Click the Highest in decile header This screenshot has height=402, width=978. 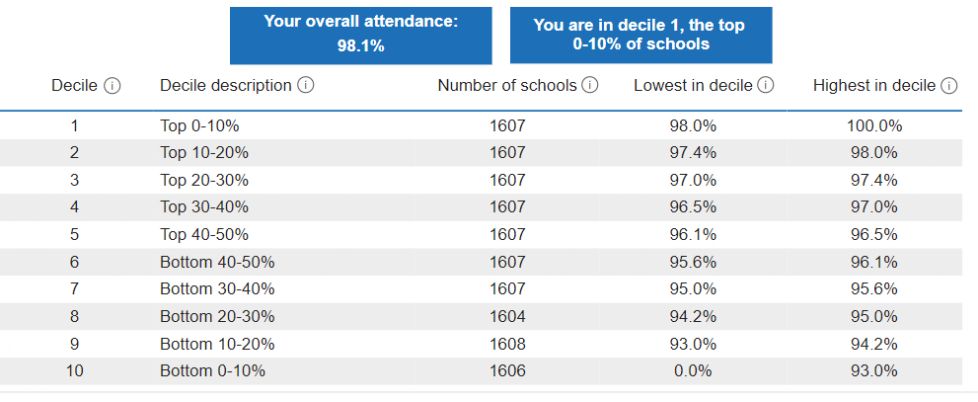[874, 85]
